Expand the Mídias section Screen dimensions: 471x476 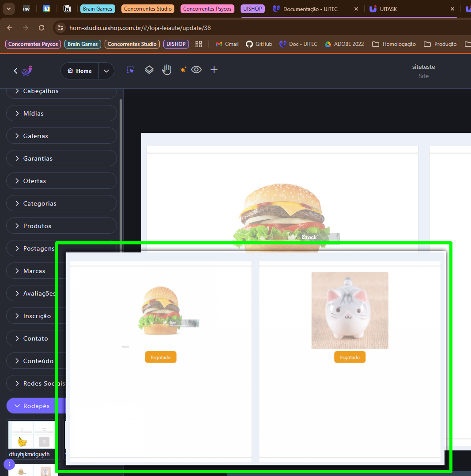[x=61, y=113]
